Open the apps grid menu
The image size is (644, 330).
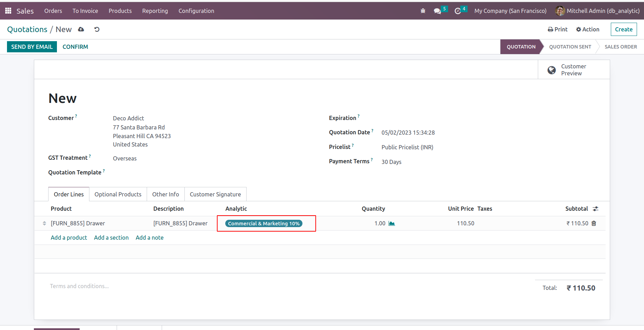click(x=8, y=11)
